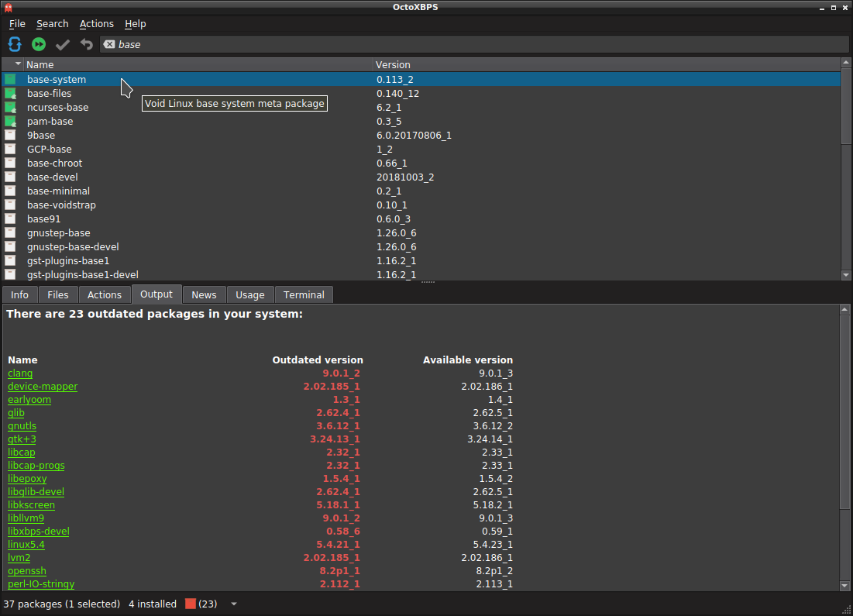
Task: Switch to the Actions tab
Action: (x=105, y=294)
